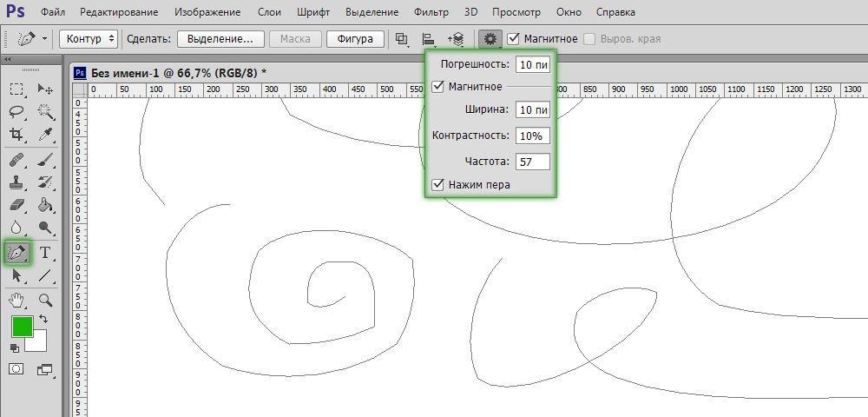868x417 pixels.
Task: Open the Изображение menu
Action: coord(207,11)
